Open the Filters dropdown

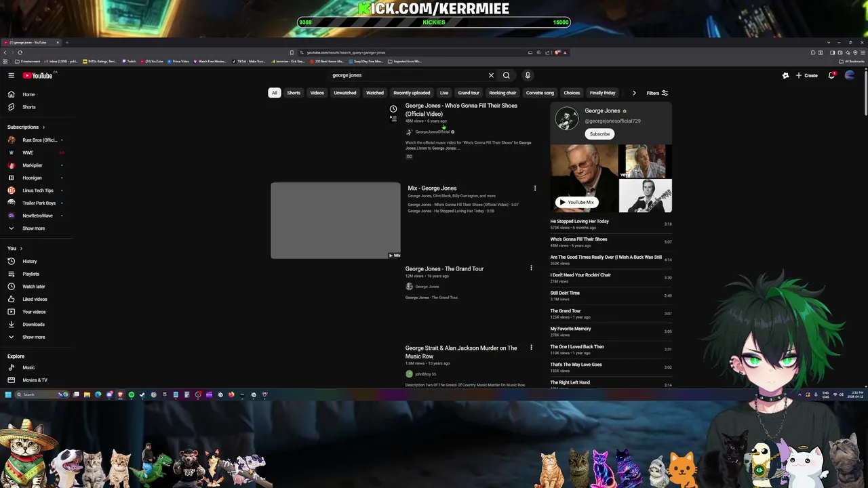pos(657,93)
